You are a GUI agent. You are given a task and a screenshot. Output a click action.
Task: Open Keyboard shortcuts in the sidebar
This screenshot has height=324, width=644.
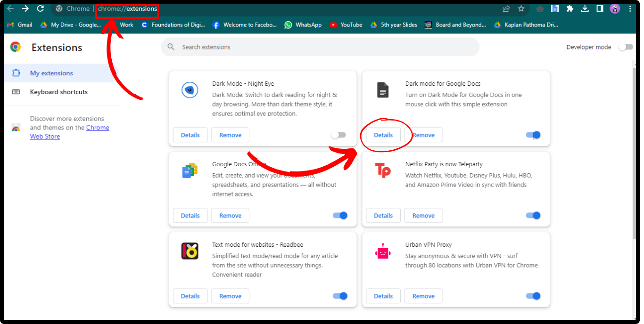59,92
